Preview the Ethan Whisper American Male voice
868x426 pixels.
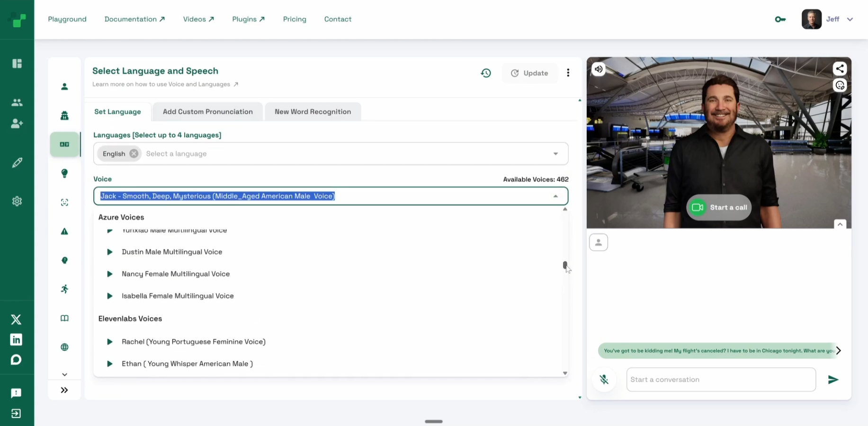click(110, 364)
